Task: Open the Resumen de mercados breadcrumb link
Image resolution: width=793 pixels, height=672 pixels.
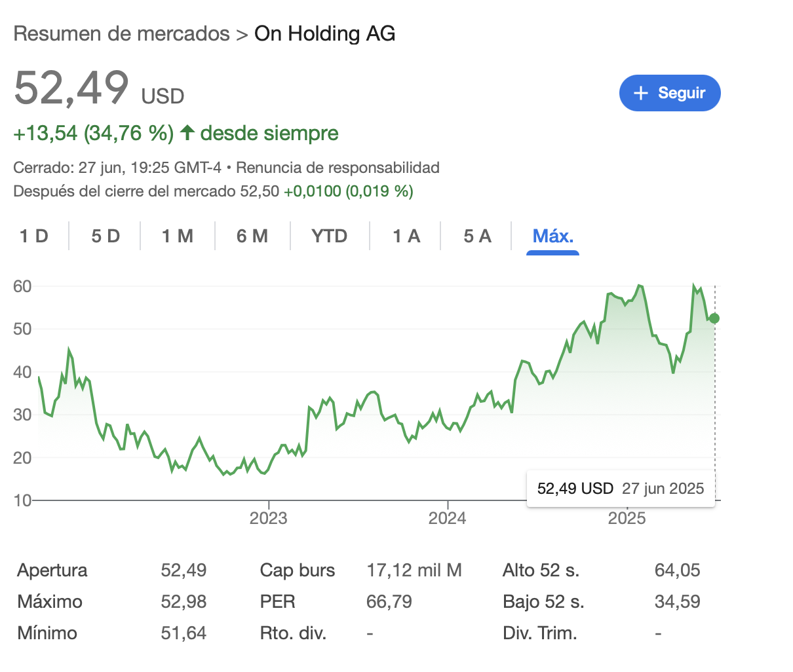Action: 122,33
